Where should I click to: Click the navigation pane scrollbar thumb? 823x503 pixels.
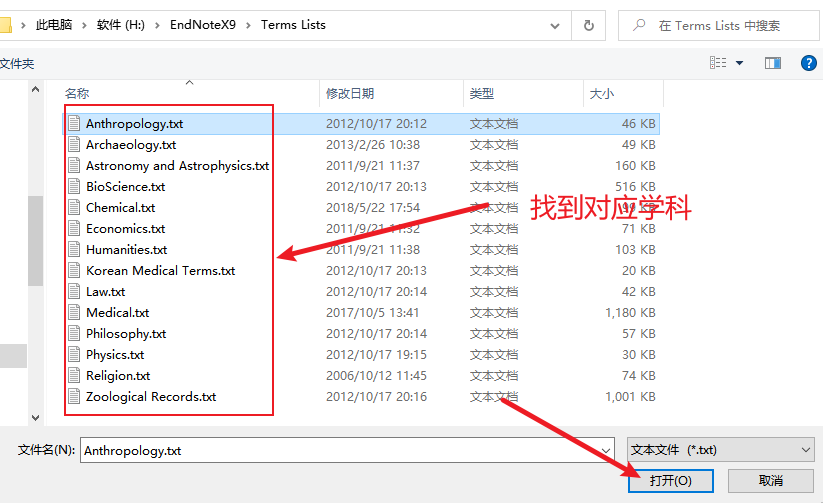(35, 241)
